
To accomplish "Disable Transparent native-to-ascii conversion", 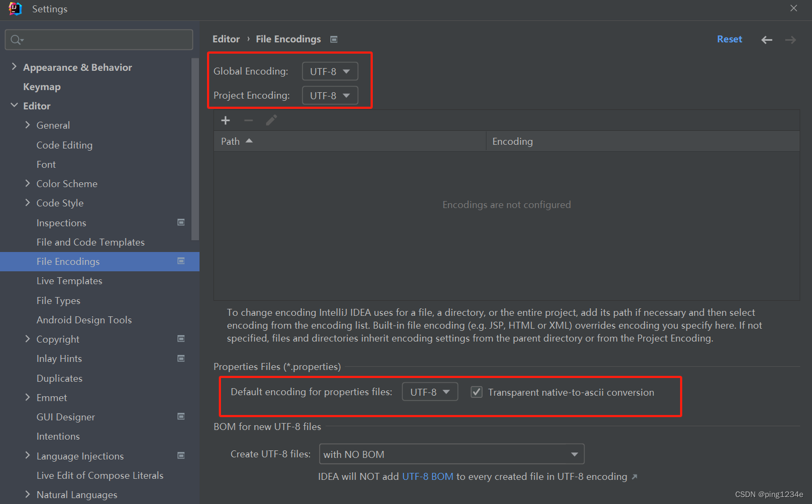I will 476,392.
